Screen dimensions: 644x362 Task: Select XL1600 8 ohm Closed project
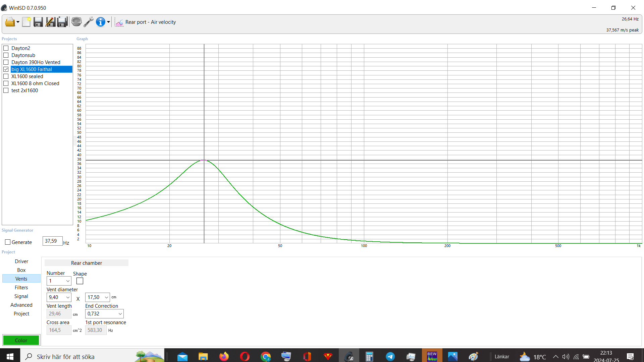35,83
